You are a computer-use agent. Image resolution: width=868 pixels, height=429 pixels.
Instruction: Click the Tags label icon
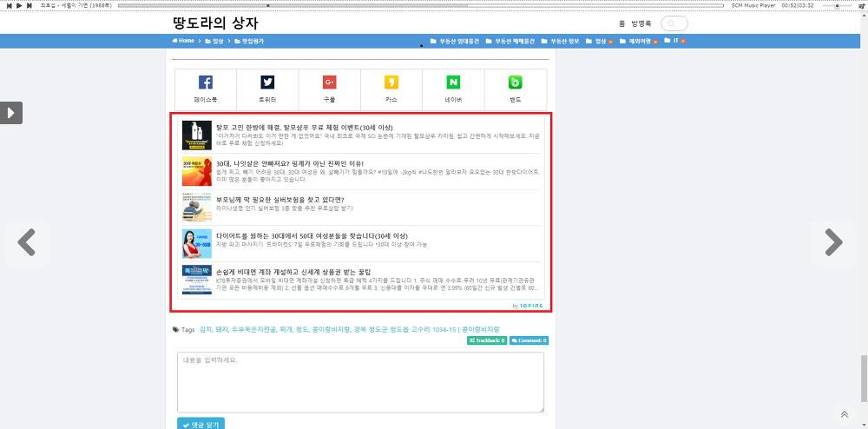175,329
